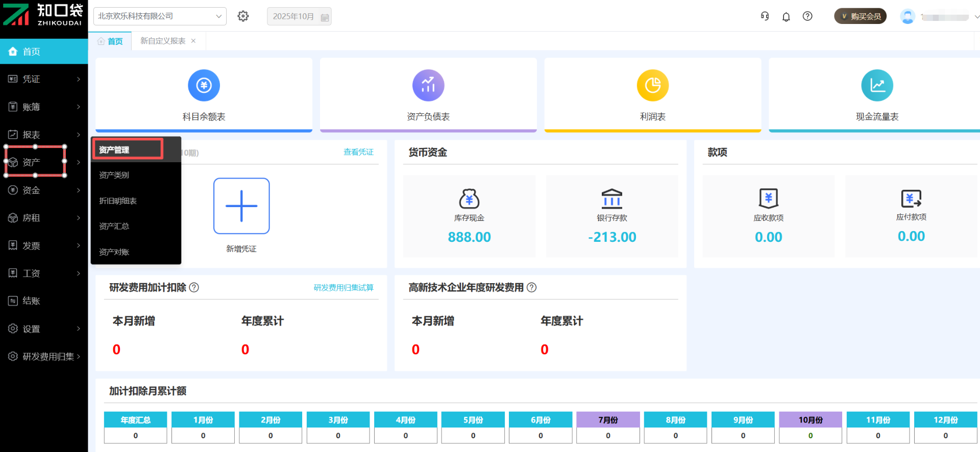Select 折旧明细表 in the submenu

click(118, 201)
